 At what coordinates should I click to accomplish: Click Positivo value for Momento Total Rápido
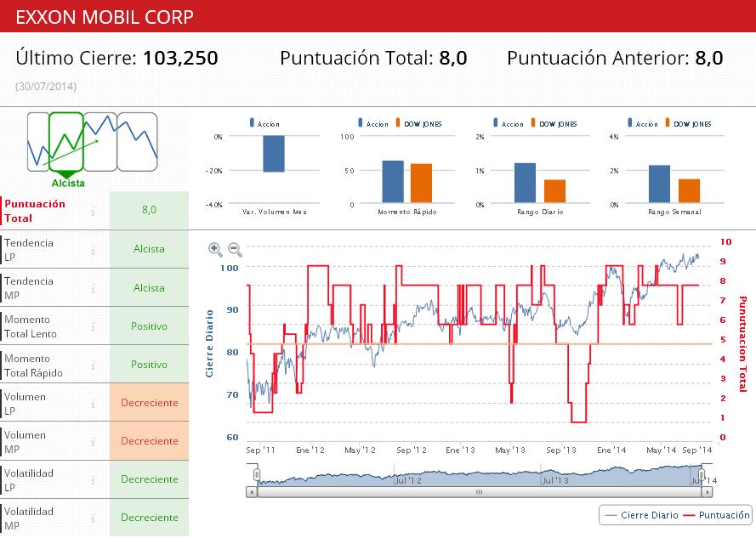tap(149, 365)
